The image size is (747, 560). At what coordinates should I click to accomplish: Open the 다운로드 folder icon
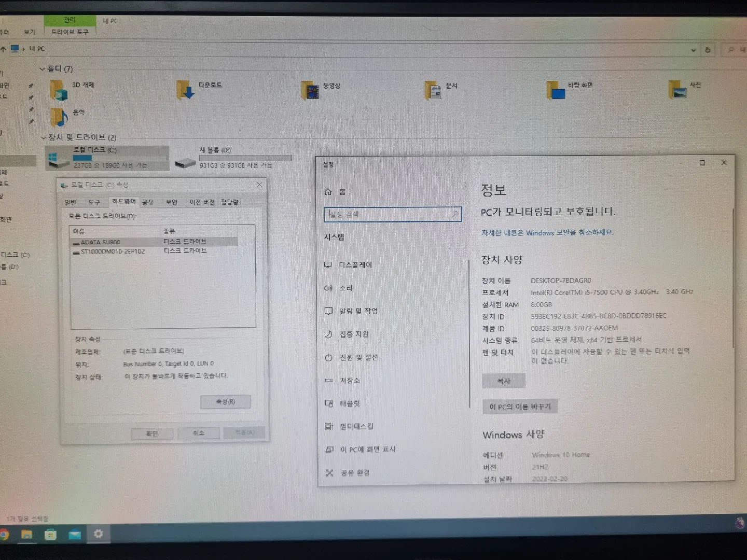point(185,90)
